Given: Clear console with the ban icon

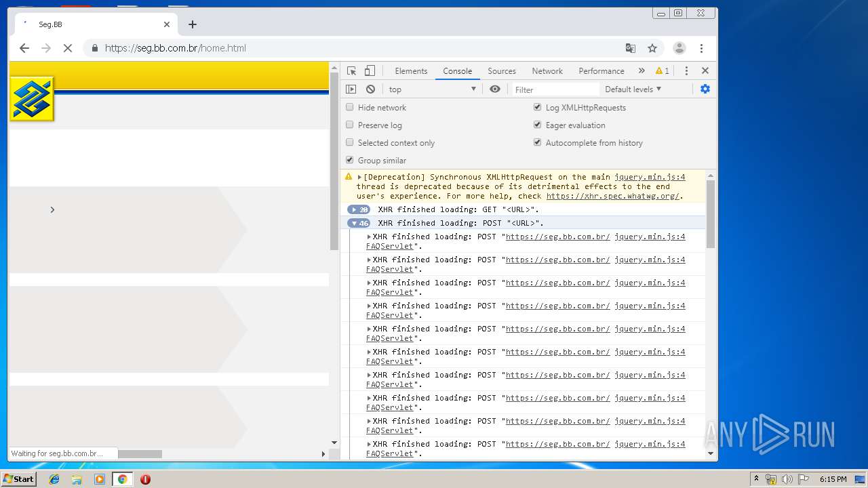Looking at the screenshot, I should click(x=370, y=89).
